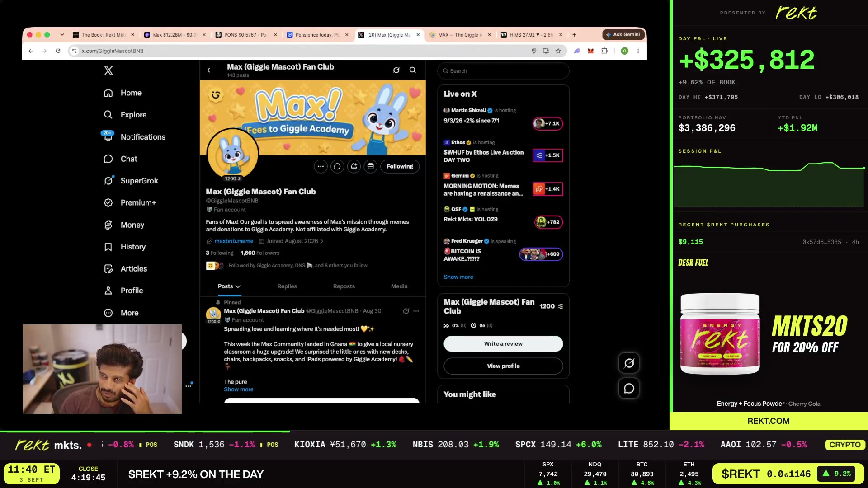Open History bookmark item
The image size is (868, 488).
[x=125, y=247]
